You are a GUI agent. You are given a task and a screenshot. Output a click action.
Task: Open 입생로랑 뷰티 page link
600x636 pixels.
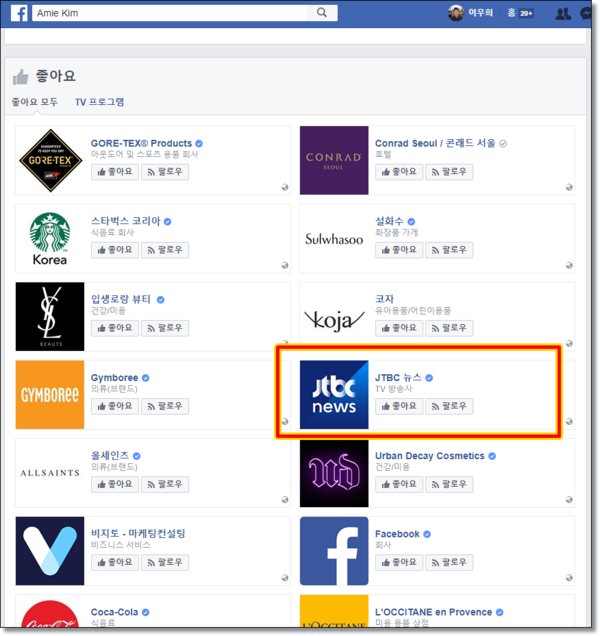tap(121, 299)
